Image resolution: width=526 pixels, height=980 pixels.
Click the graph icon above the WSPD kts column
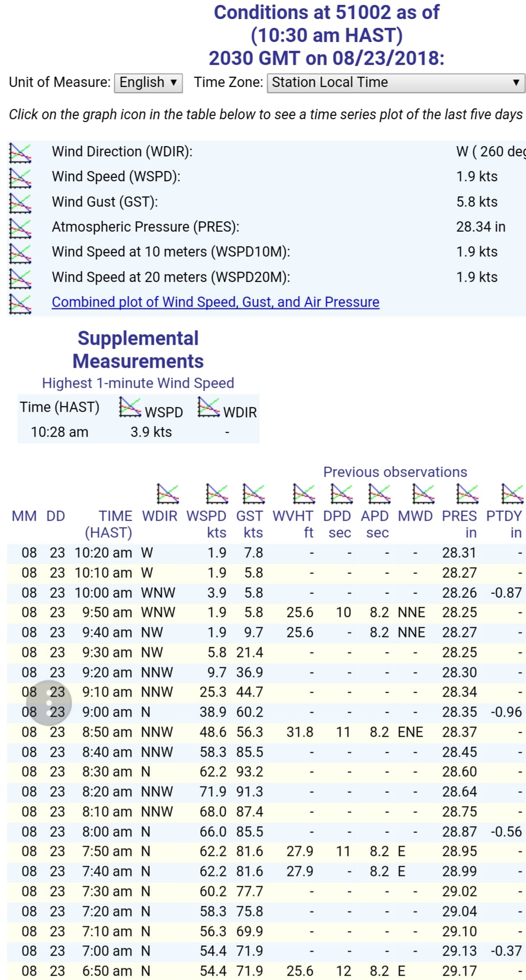click(217, 493)
